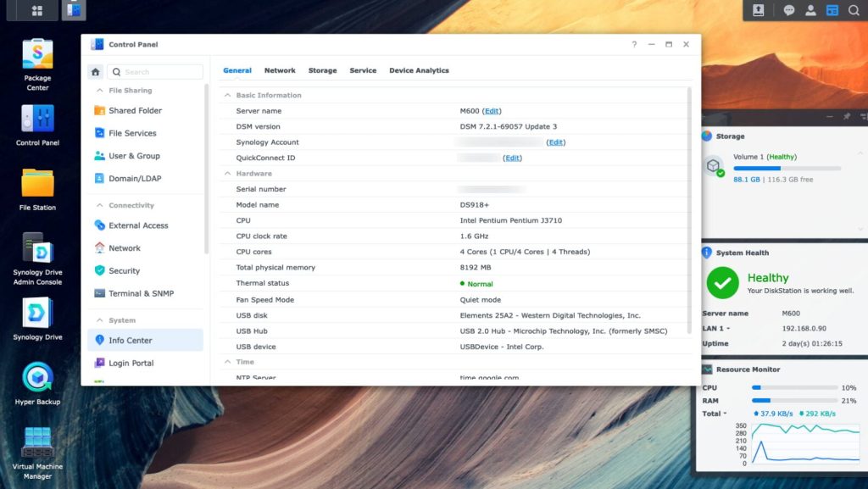Open the user options person icon
Image resolution: width=868 pixels, height=489 pixels.
(810, 11)
